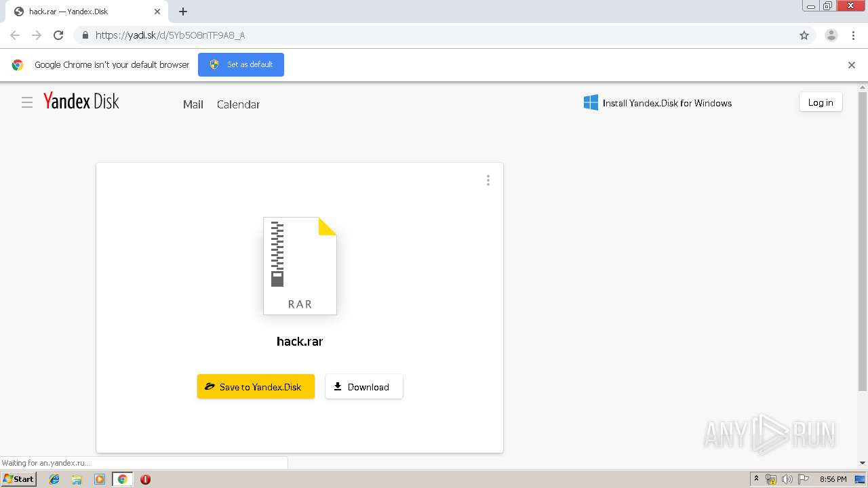
Task: Click the 8:56 PM taskbar clock
Action: pos(833,479)
